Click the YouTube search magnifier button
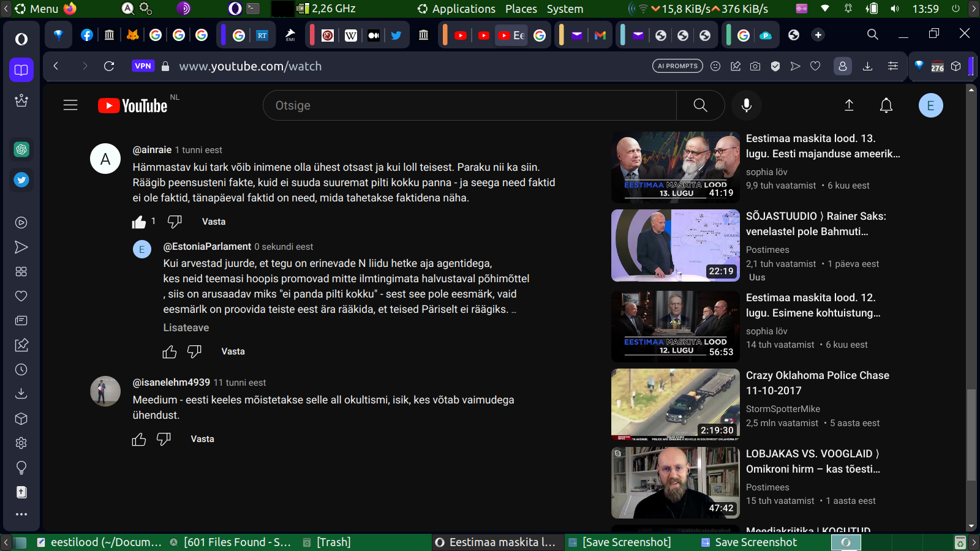Screen dimensions: 980x551 [701, 105]
